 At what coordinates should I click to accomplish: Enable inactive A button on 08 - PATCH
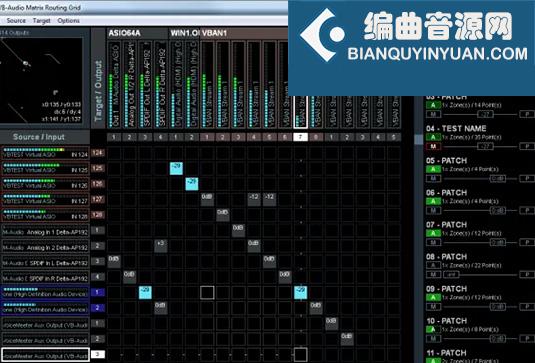pyautogui.click(x=433, y=265)
